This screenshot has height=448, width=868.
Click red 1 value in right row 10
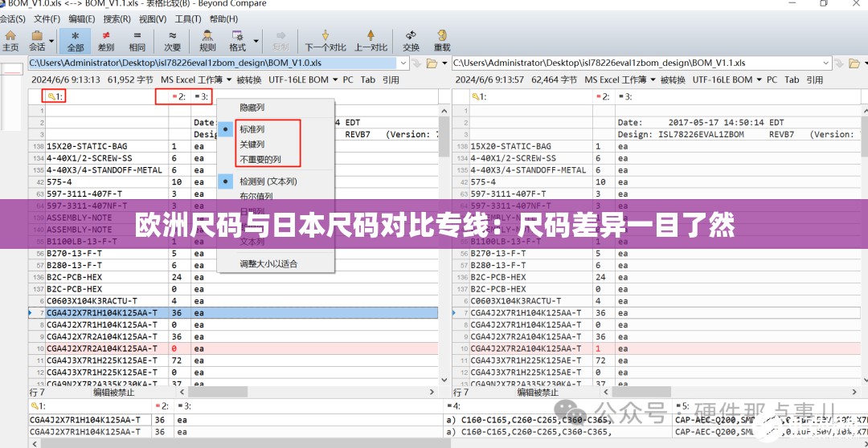(x=598, y=348)
